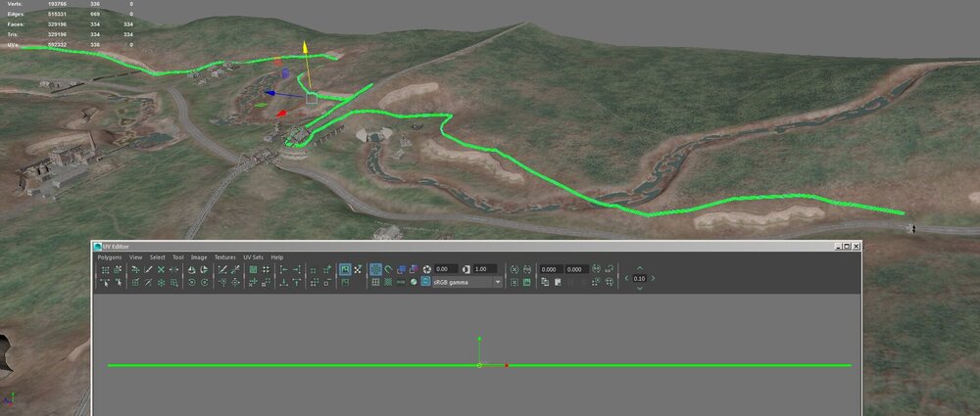The image size is (980, 416).
Task: Click the nudge down arrow below 0.10
Action: [639, 290]
